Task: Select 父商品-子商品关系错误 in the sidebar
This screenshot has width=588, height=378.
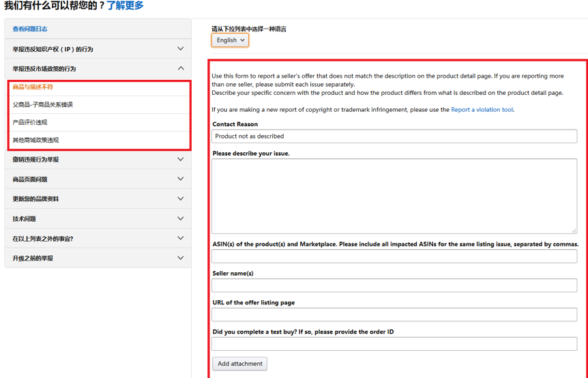Action: (x=42, y=105)
